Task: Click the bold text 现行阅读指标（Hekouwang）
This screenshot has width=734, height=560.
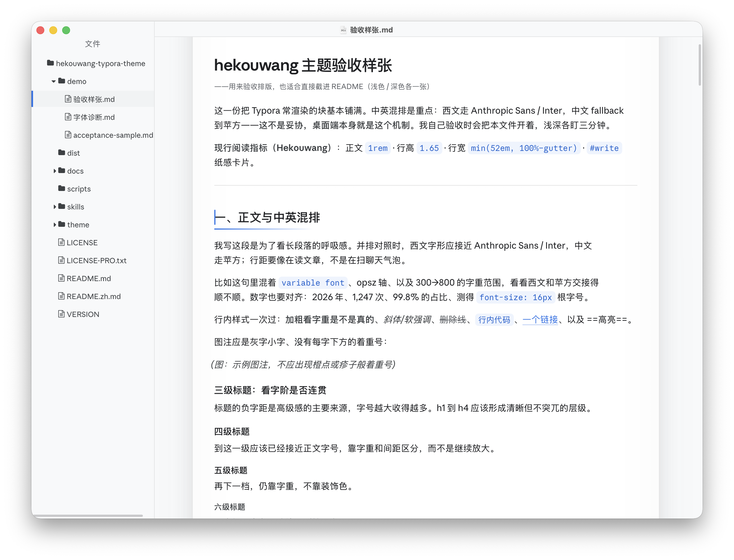Action: click(273, 148)
